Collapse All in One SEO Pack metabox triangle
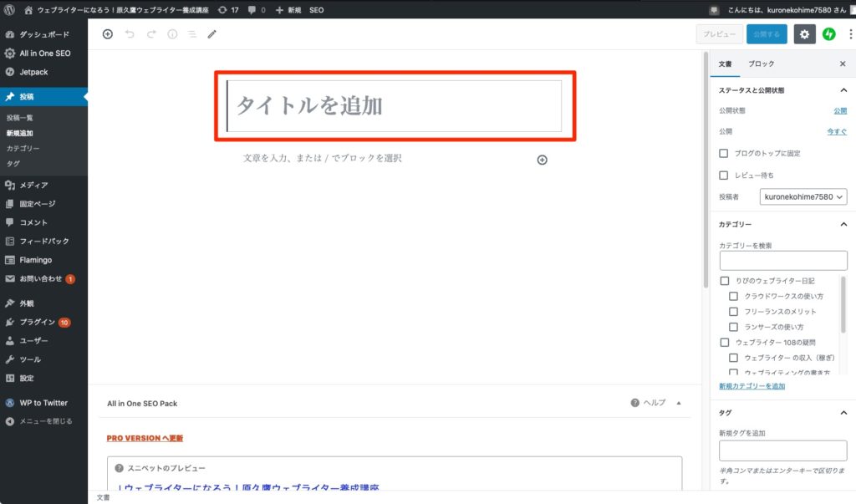The height and width of the screenshot is (504, 856). tap(679, 403)
